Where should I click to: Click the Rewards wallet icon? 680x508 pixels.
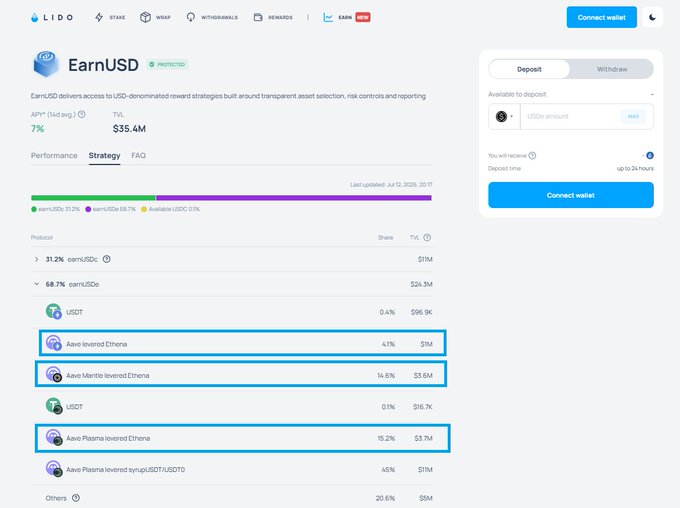pyautogui.click(x=258, y=17)
